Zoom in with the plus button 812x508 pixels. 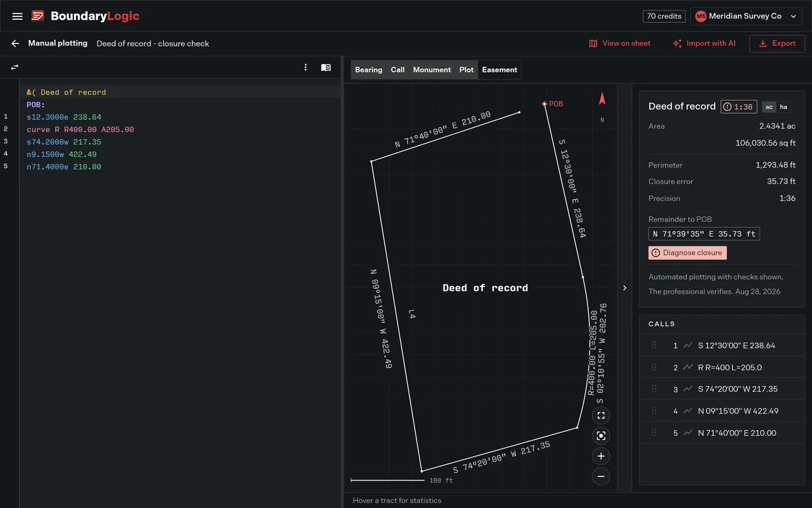[x=600, y=456]
